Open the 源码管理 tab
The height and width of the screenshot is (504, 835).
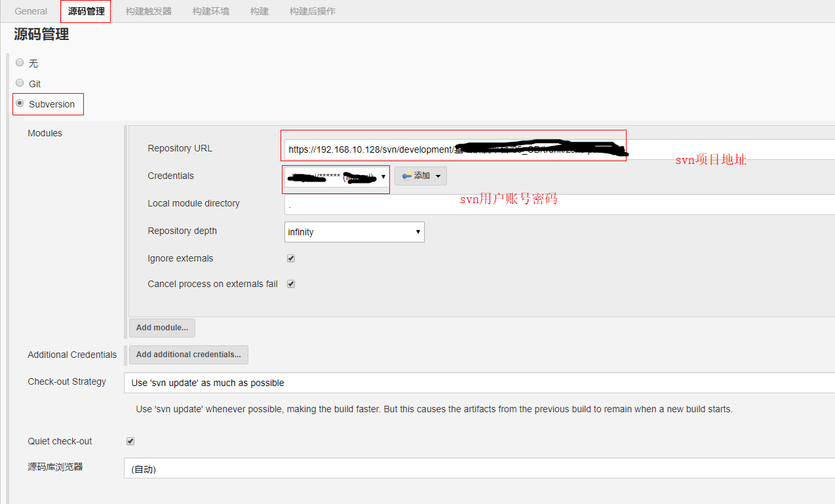point(86,11)
